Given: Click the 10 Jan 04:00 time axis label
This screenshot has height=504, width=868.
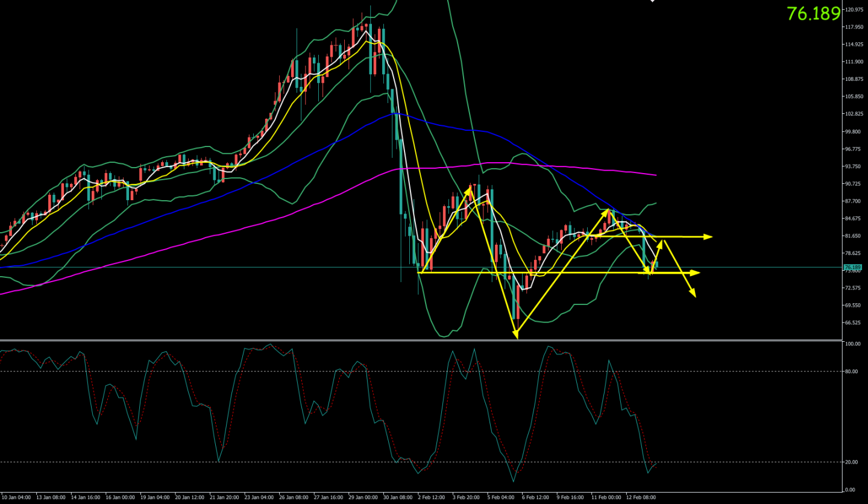Looking at the screenshot, I should click(16, 497).
